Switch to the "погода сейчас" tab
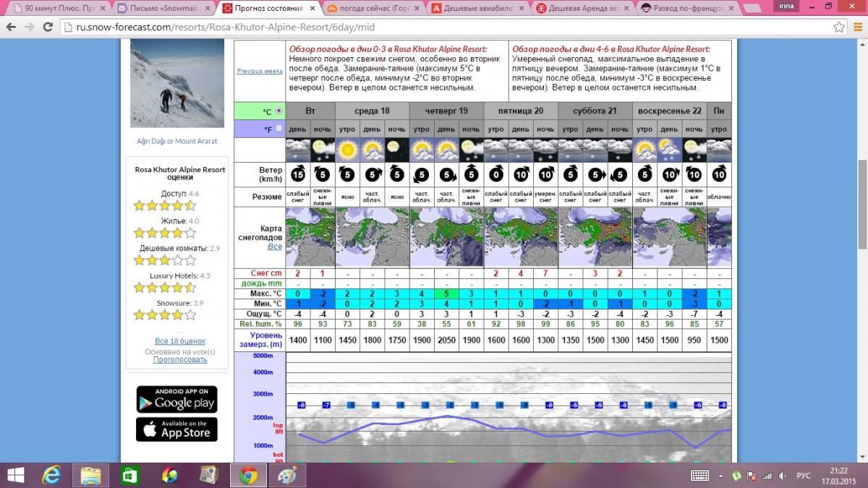The width and height of the screenshot is (868, 488). [x=374, y=9]
